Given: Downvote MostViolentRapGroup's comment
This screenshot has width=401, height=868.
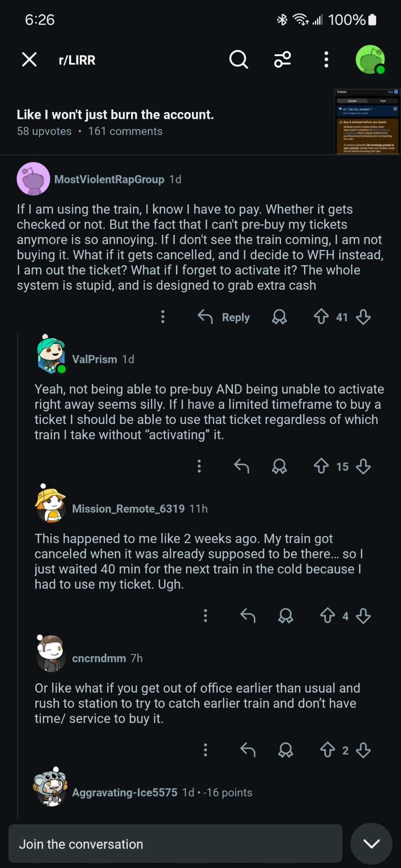Looking at the screenshot, I should [363, 317].
